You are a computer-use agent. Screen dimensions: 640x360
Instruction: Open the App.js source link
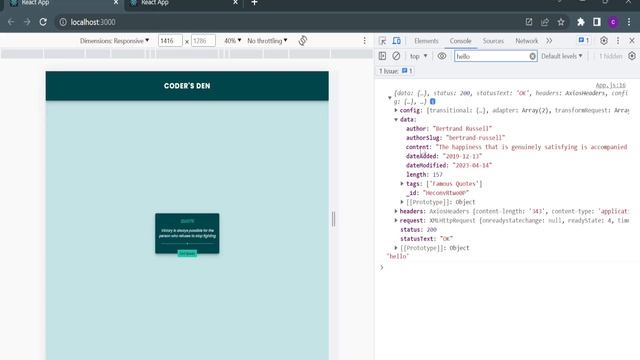(x=611, y=85)
